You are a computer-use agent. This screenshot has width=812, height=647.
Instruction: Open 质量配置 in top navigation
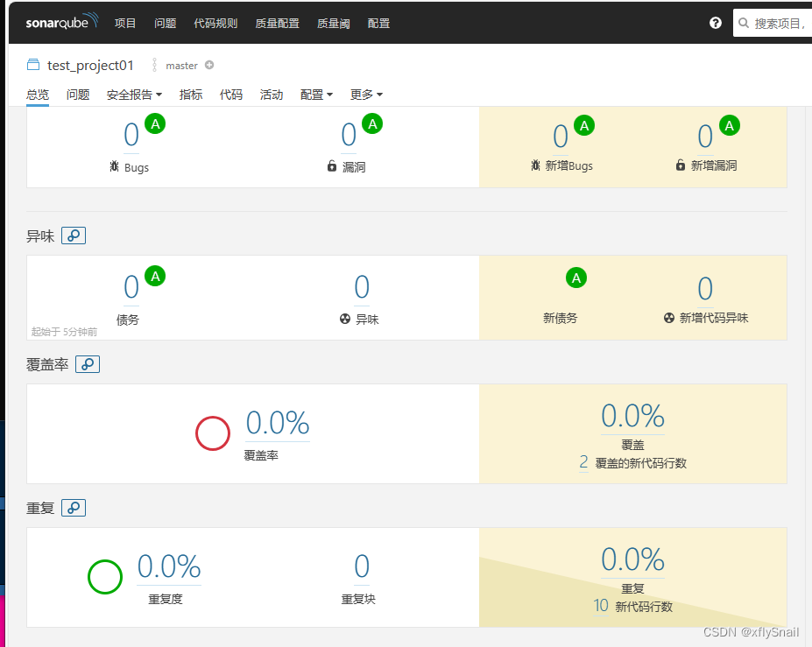tap(277, 24)
